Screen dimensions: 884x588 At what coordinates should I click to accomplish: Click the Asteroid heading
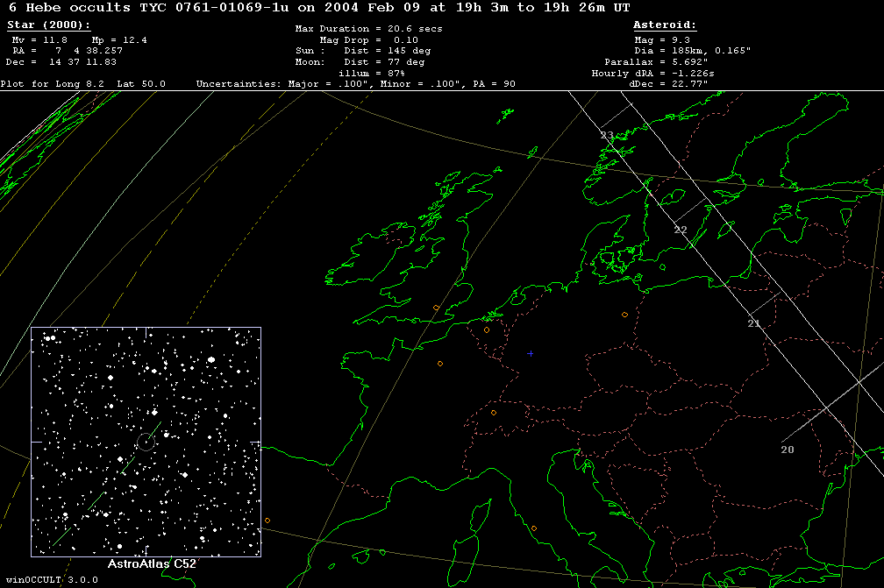pyautogui.click(x=664, y=25)
